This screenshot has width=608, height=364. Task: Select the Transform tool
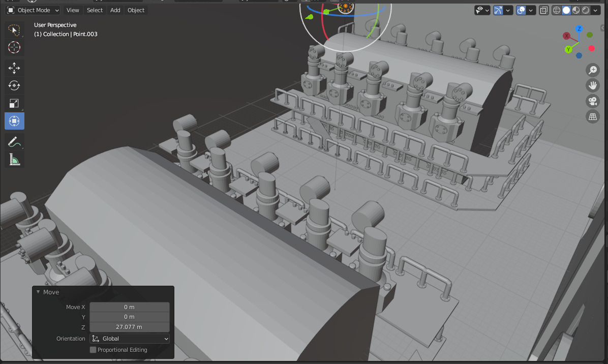click(x=14, y=121)
